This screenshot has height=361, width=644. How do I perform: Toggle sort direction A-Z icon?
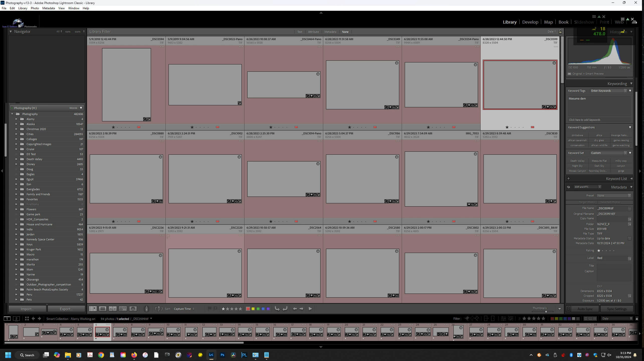coord(159,309)
